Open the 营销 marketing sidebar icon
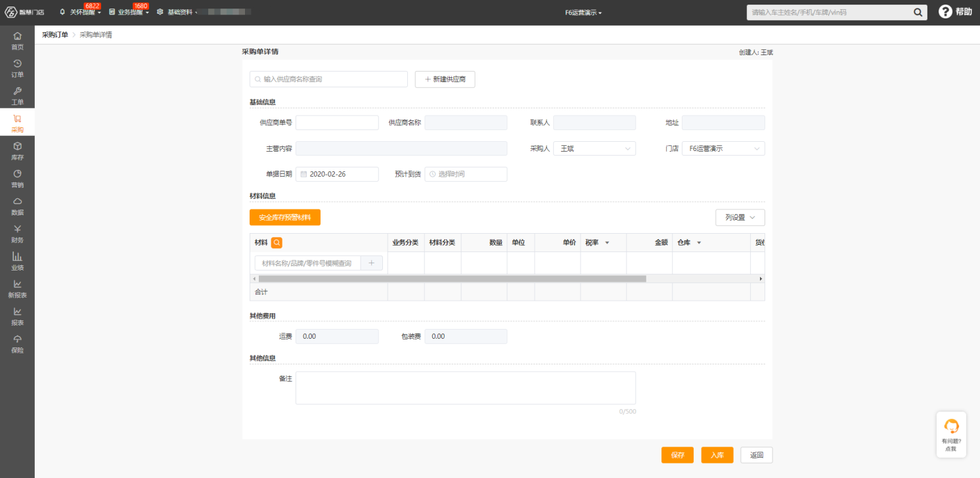 click(x=17, y=178)
